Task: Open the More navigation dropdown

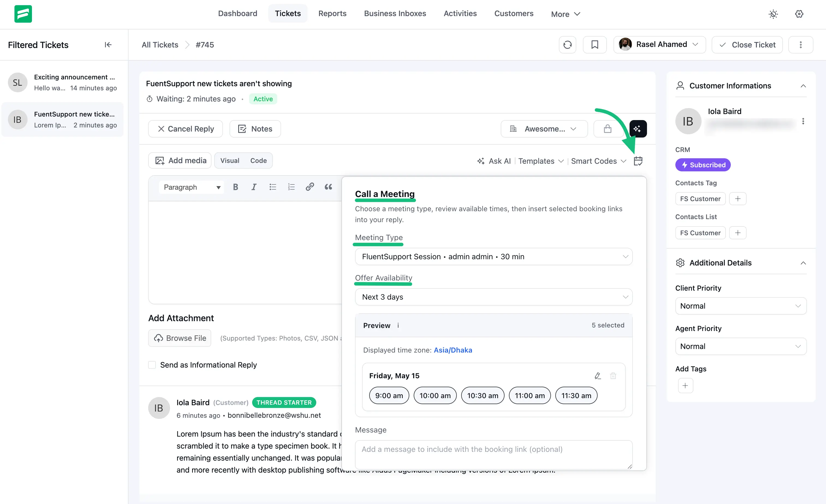Action: pyautogui.click(x=565, y=14)
